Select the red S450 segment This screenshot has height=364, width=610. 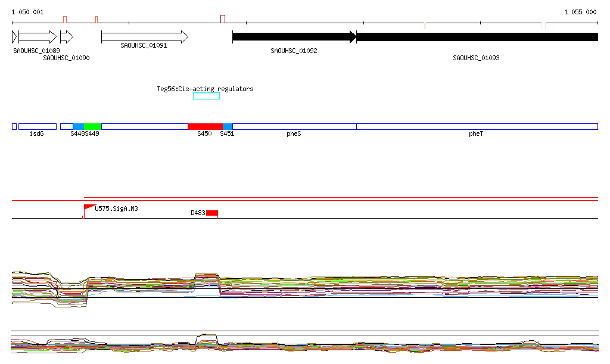205,127
